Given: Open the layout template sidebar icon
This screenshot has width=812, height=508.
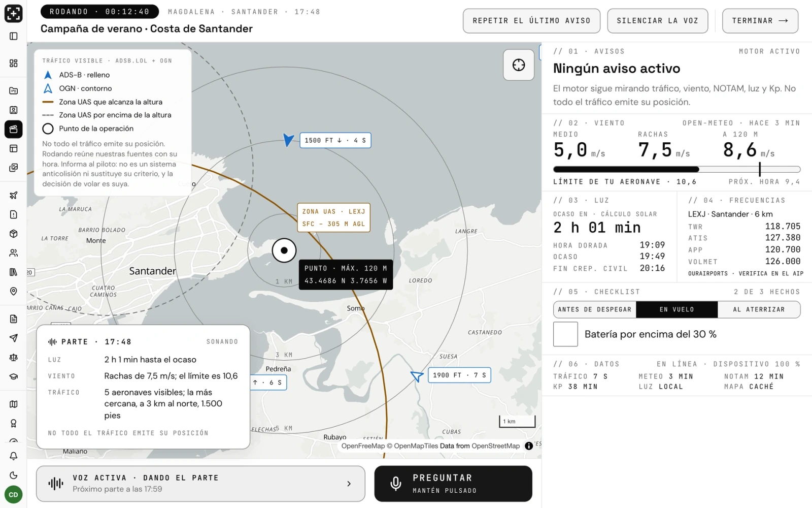Looking at the screenshot, I should pos(14,148).
